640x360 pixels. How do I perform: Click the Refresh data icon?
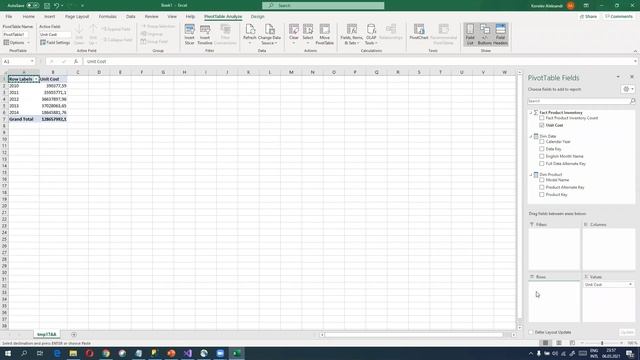(250, 34)
